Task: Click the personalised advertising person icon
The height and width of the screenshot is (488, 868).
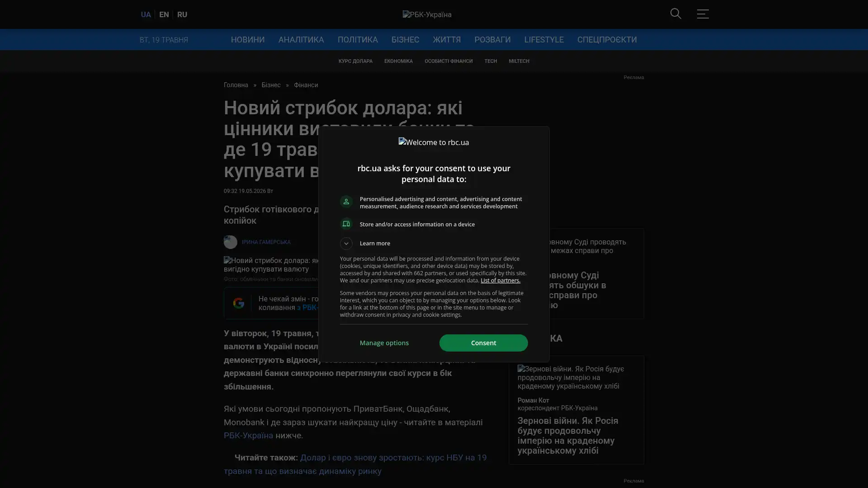Action: click(x=346, y=202)
